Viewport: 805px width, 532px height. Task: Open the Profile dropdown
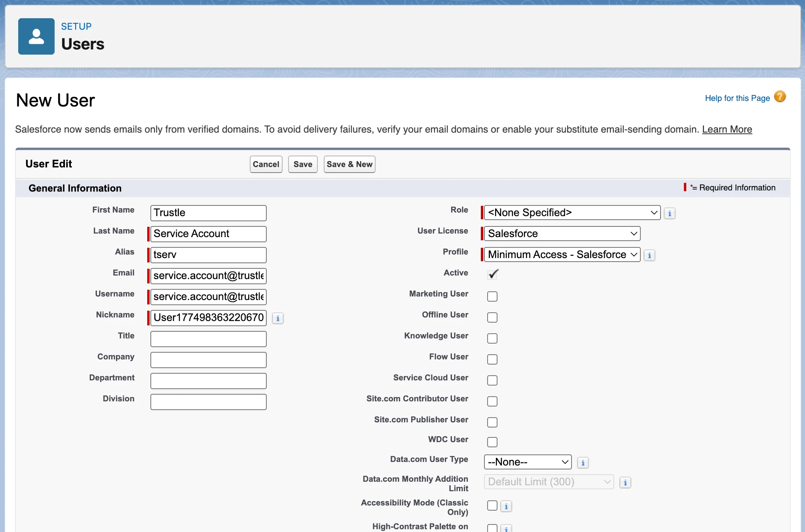point(562,255)
